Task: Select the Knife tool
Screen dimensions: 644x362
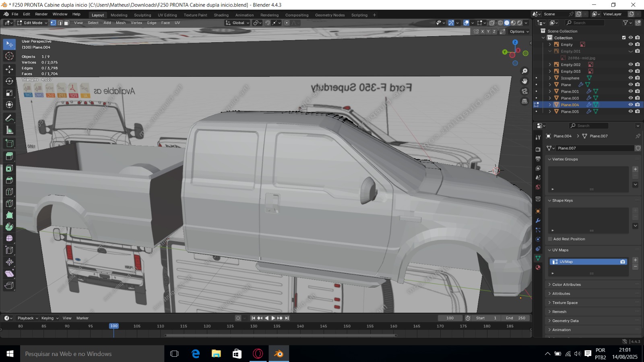Action: (9, 204)
